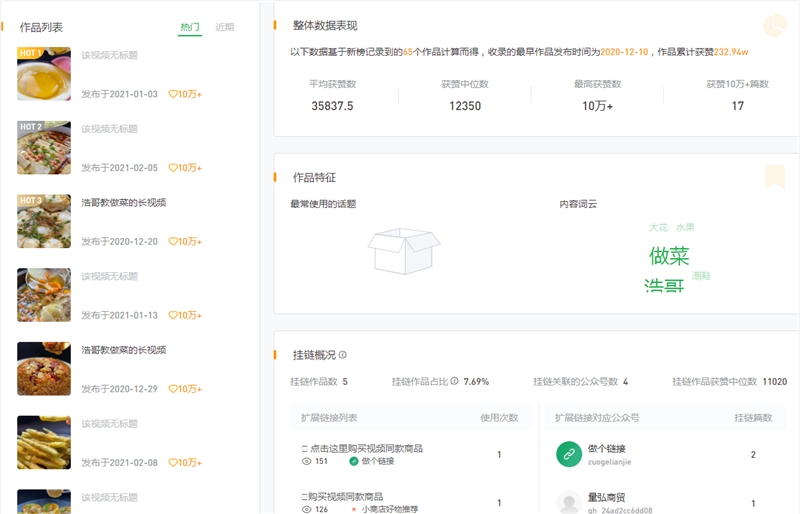The width and height of the screenshot is (800, 514).
Task: Open the HOT 1 video thumbnail
Action: pos(44,74)
